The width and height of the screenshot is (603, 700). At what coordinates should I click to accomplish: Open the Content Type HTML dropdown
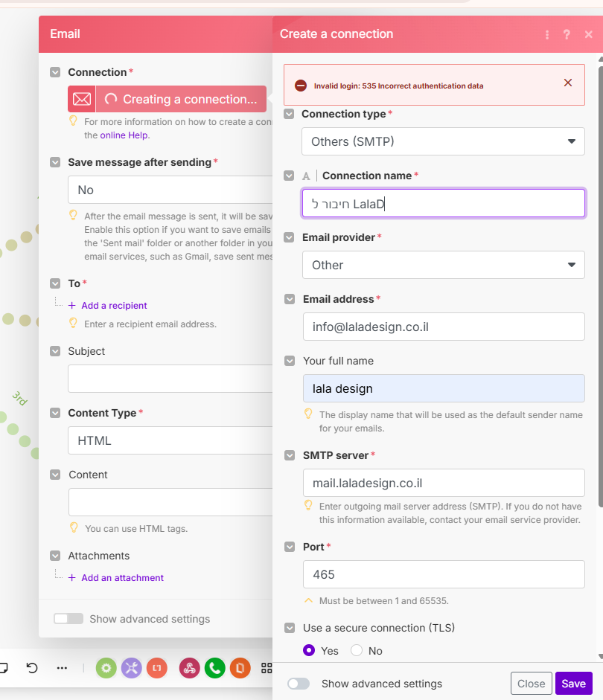(x=171, y=440)
